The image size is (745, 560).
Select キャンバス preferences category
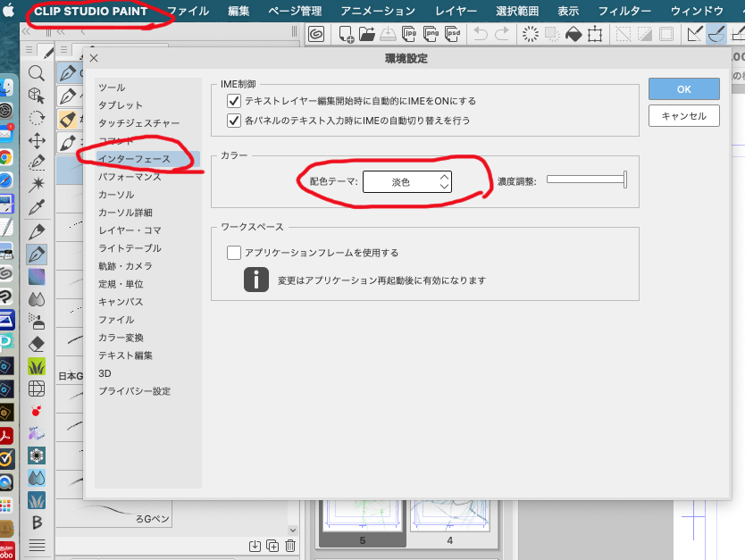(x=121, y=302)
